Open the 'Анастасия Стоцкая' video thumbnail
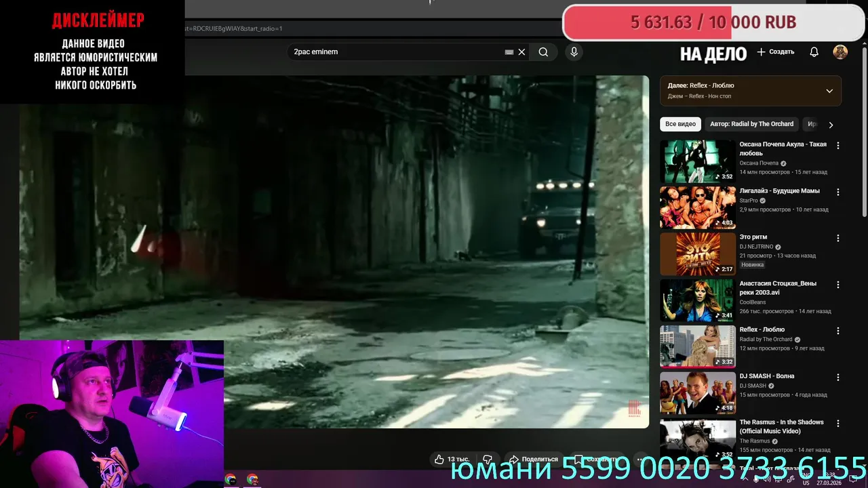This screenshot has width=868, height=488. 698,300
